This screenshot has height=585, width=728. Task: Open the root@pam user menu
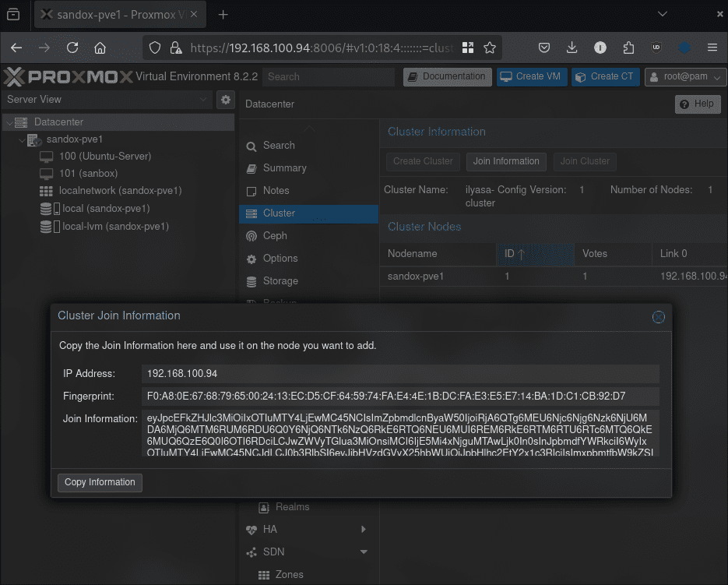pyautogui.click(x=684, y=76)
